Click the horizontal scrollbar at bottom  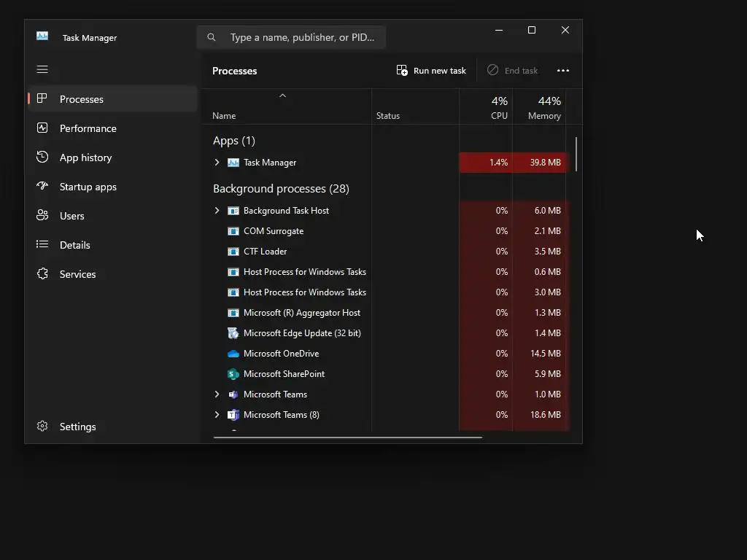pyautogui.click(x=348, y=437)
